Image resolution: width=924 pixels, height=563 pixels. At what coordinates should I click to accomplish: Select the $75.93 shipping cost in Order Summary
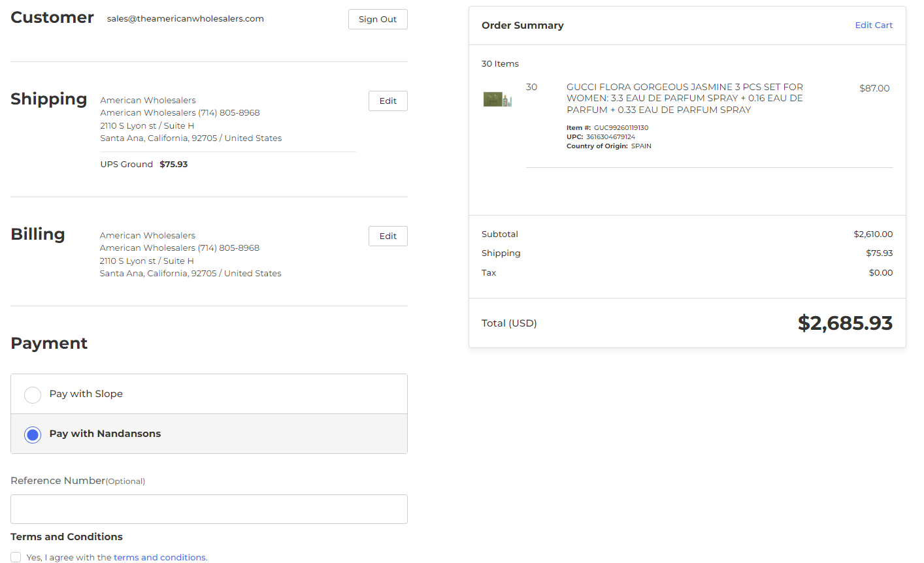click(880, 253)
